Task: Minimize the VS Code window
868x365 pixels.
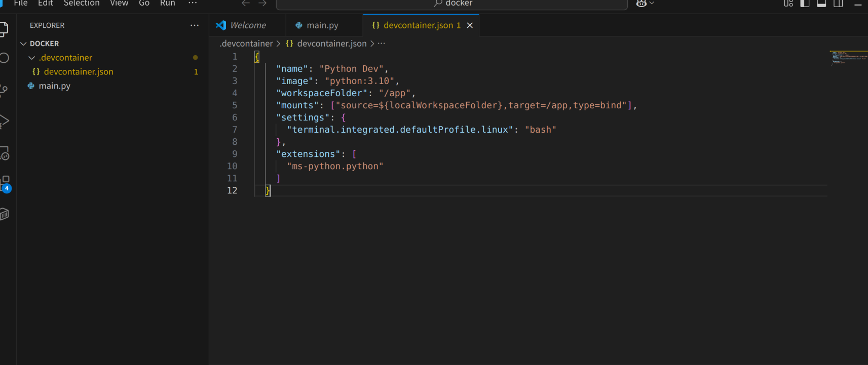Action: 858,4
